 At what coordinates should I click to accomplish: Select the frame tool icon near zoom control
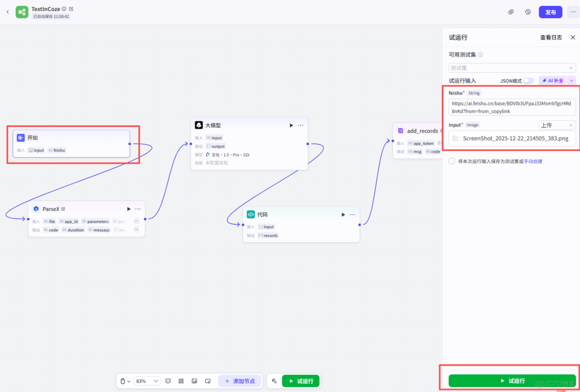208,381
